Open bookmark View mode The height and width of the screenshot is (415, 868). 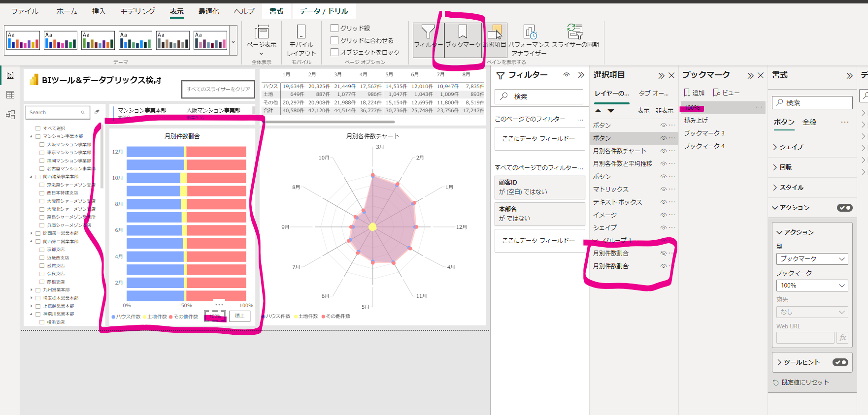click(x=726, y=93)
